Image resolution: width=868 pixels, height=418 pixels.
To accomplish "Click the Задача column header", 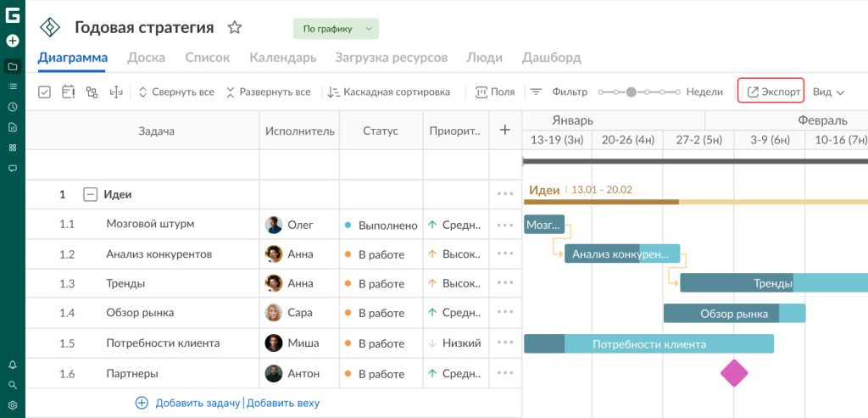I will [x=156, y=131].
